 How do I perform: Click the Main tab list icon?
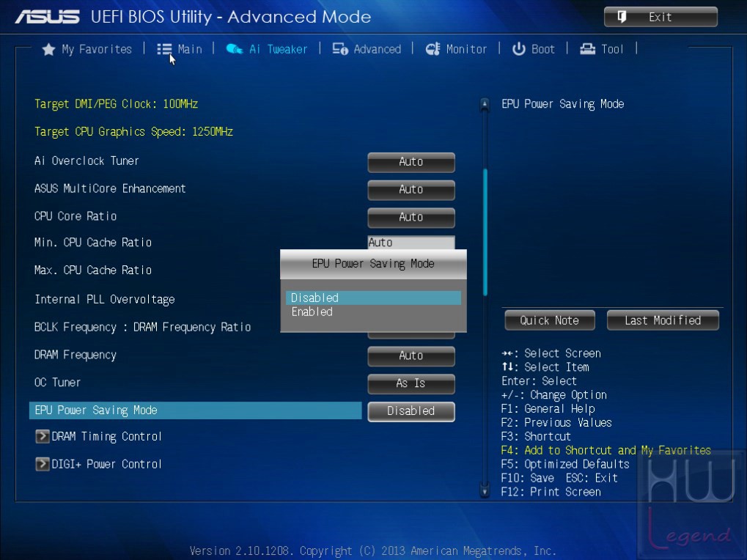point(164,49)
